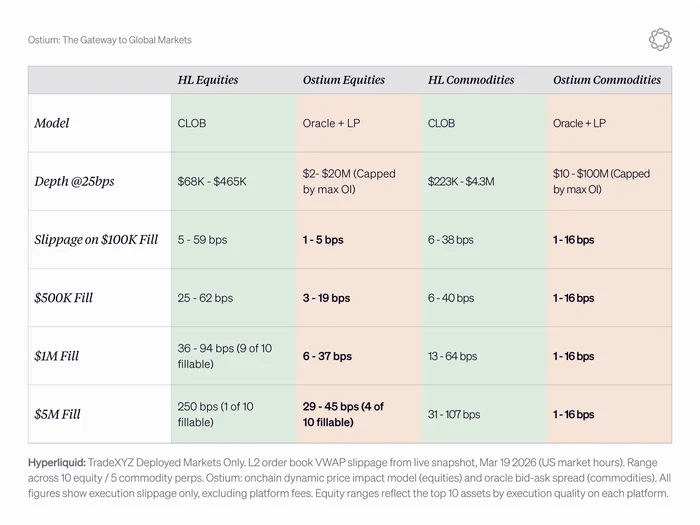The image size is (700, 525).
Task: Click the '$500K Fill' row label
Action: pyautogui.click(x=63, y=298)
